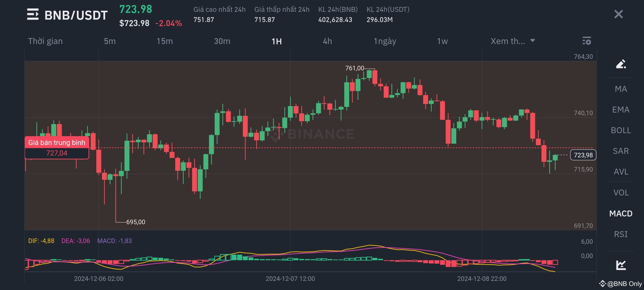Image resolution: width=644 pixels, height=290 pixels.
Task: Toggle the VOL indicator on
Action: click(621, 192)
